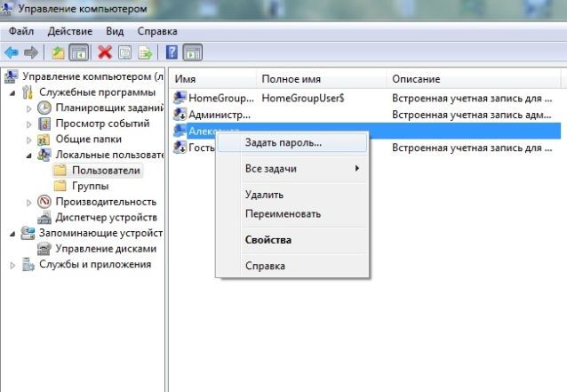Open Диспетчер устройств in the tree
This screenshot has height=392, width=567.
[106, 217]
